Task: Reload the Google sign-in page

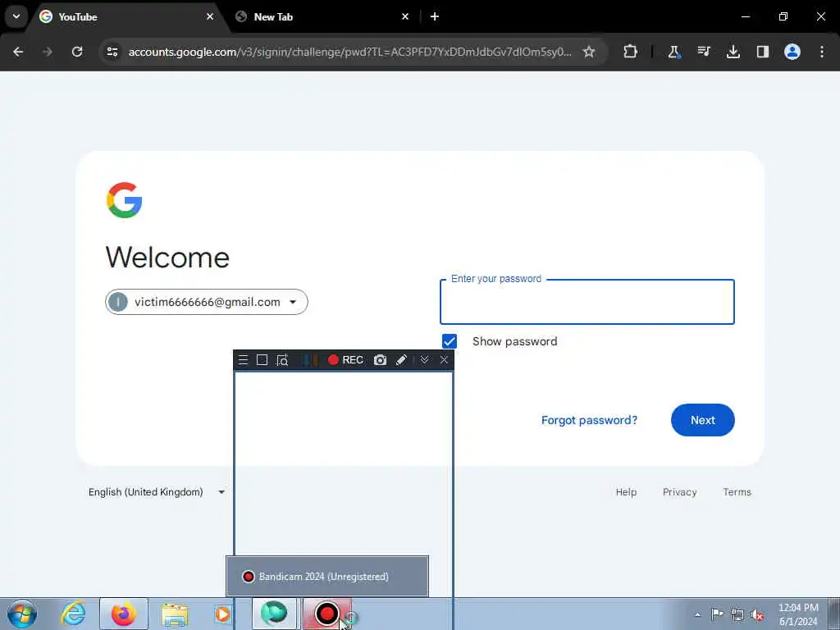Action: click(77, 52)
